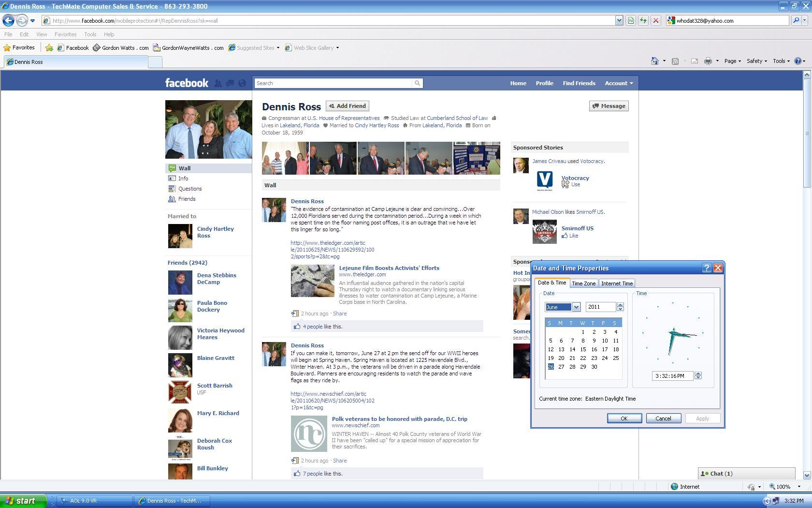Stop page loading with the red X icon

tap(656, 20)
